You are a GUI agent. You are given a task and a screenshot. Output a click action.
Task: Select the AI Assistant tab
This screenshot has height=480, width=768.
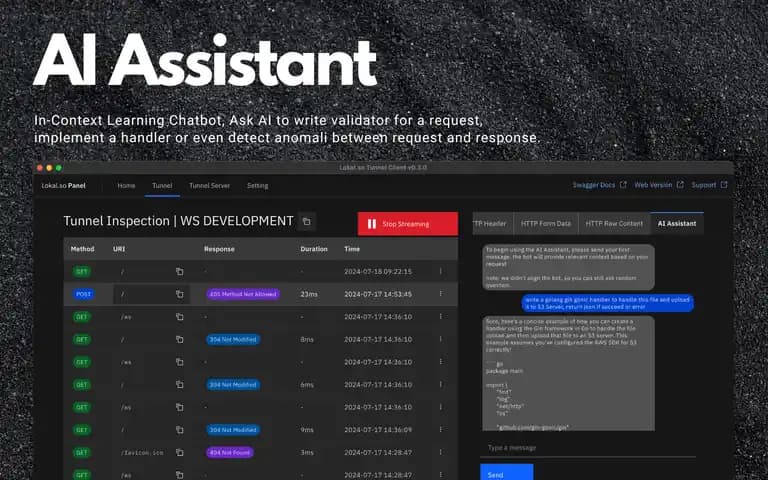pos(677,223)
